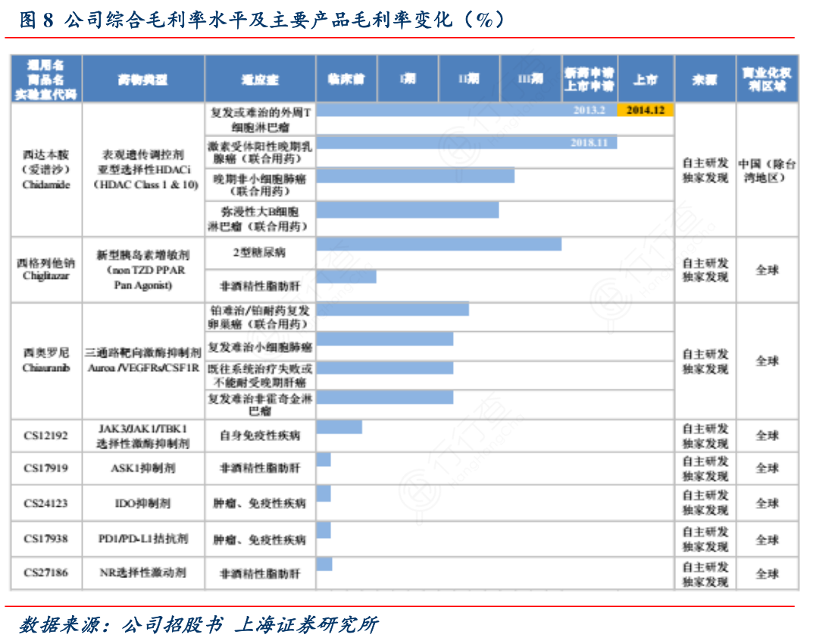Screen dimensions: 813x644
Task: Click the 临床前 phase header
Action: click(x=346, y=79)
